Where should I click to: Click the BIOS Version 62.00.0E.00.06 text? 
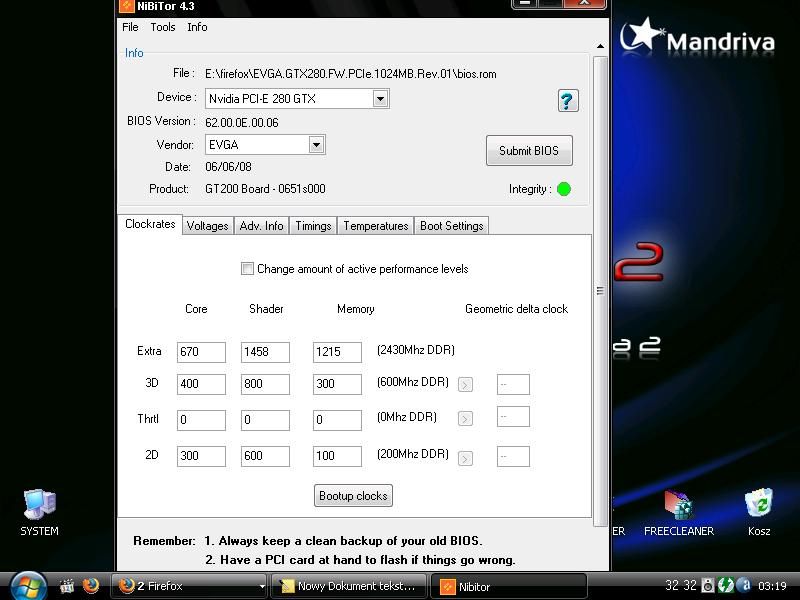[x=242, y=123]
